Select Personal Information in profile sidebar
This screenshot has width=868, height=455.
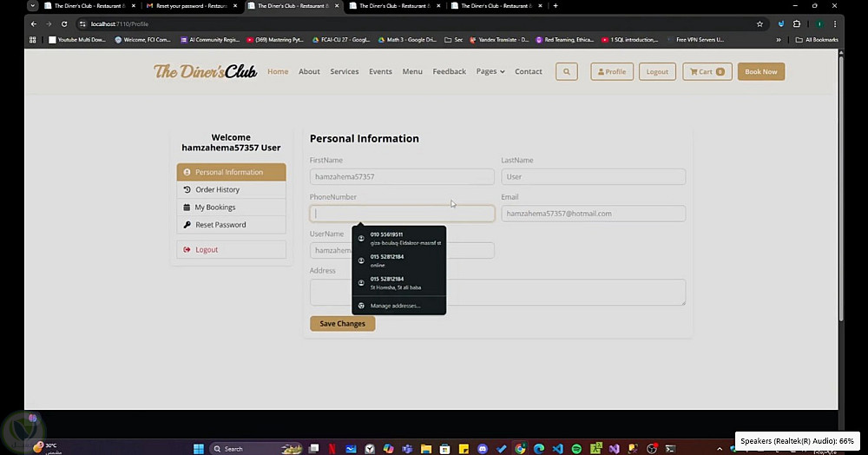[232, 172]
